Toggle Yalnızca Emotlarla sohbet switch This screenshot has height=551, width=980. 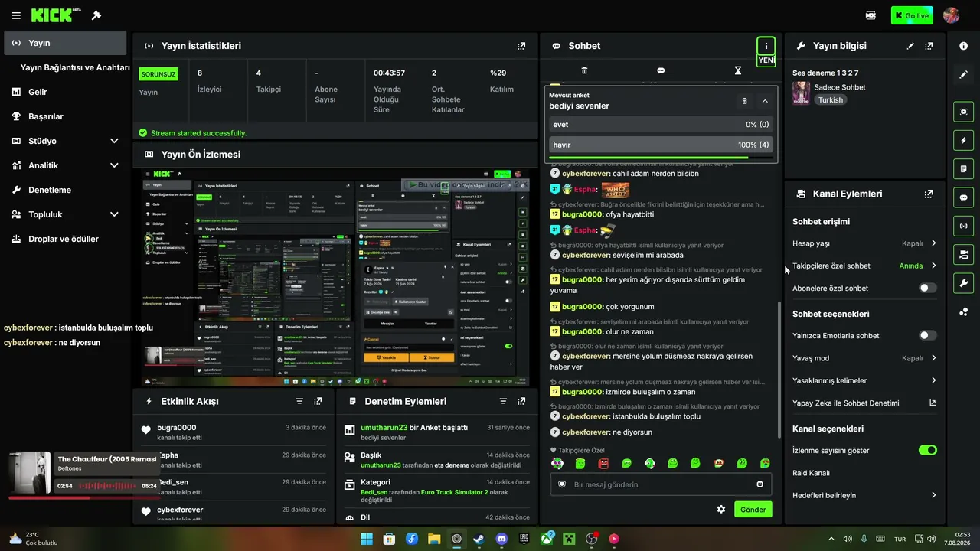(x=927, y=335)
